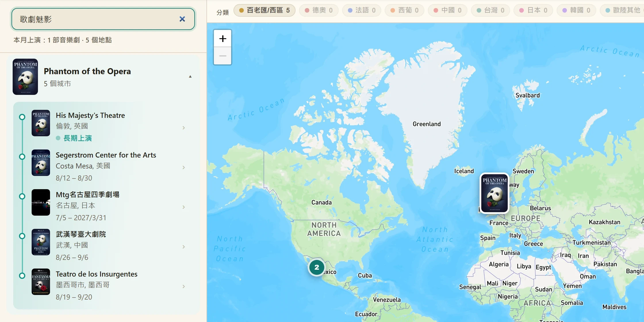The height and width of the screenshot is (322, 644).
Task: Open Teatro de los Insurgentes row chevron
Action: [184, 286]
